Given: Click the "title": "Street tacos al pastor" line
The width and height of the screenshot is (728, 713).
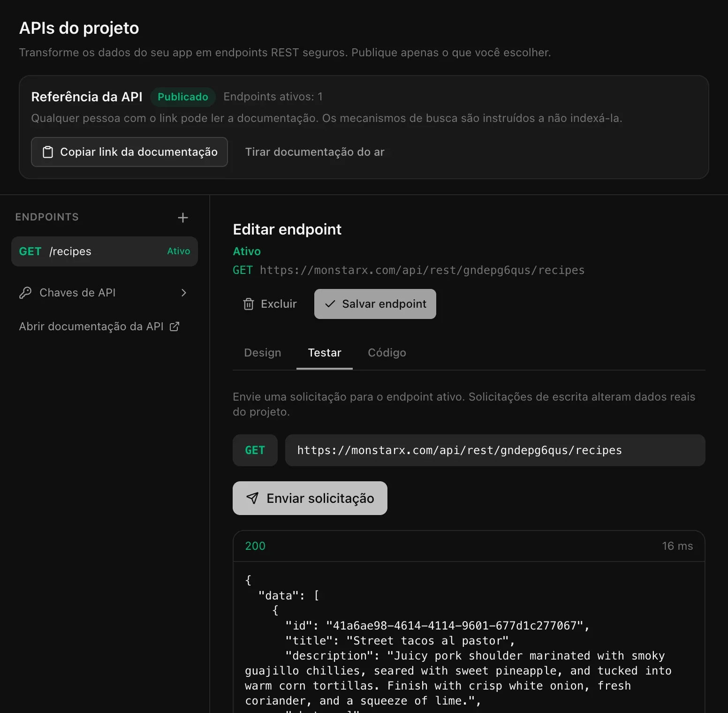Looking at the screenshot, I should (x=400, y=641).
